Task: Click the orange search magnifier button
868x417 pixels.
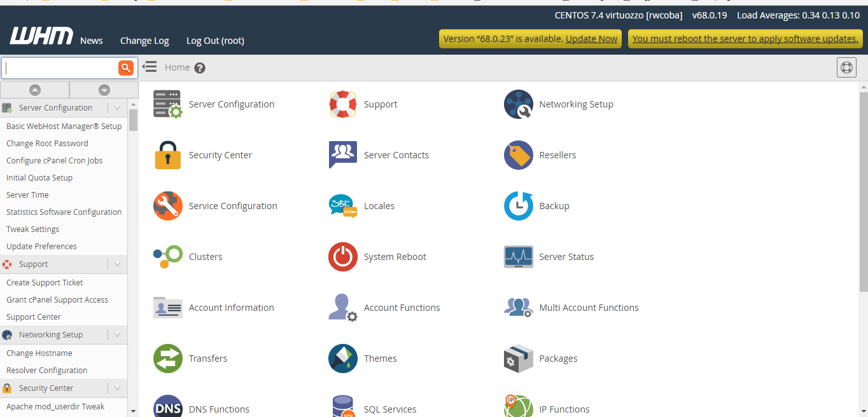Action: 126,67
